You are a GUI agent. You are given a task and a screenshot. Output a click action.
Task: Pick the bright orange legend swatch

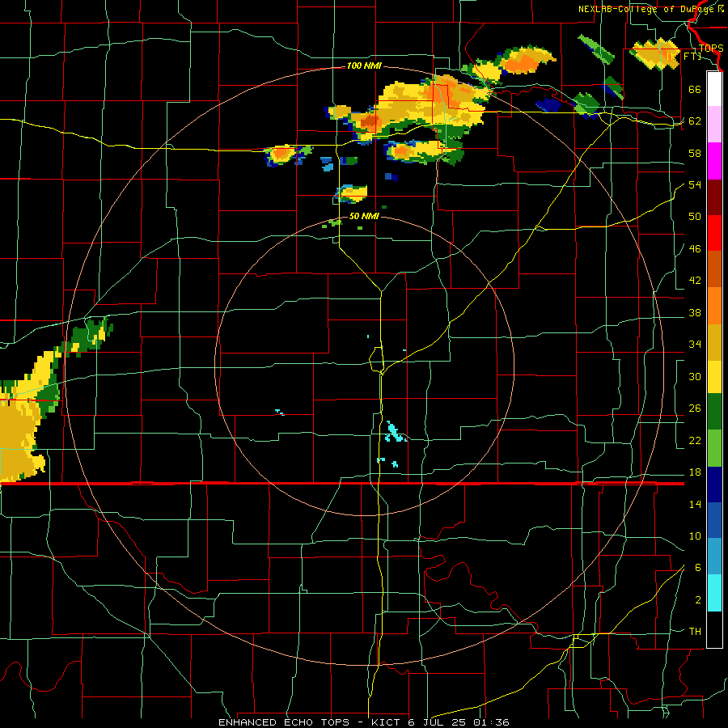[714, 306]
